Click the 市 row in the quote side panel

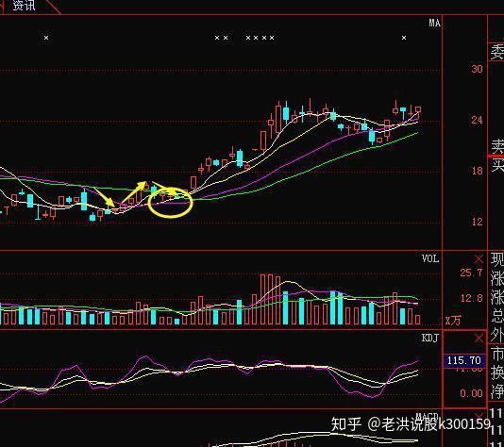tap(497, 355)
